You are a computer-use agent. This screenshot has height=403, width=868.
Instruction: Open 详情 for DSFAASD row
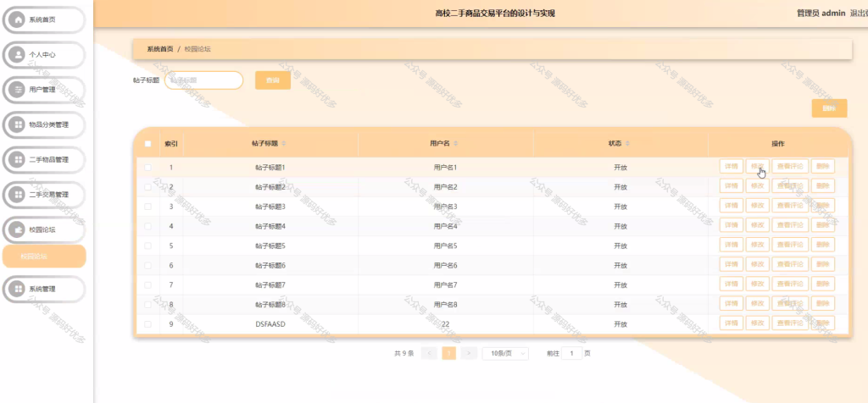point(732,323)
